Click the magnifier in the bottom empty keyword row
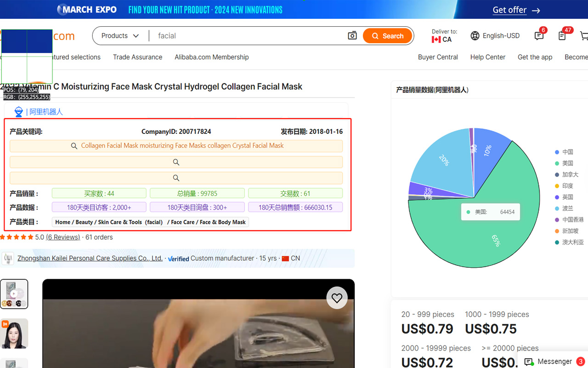 176,178
